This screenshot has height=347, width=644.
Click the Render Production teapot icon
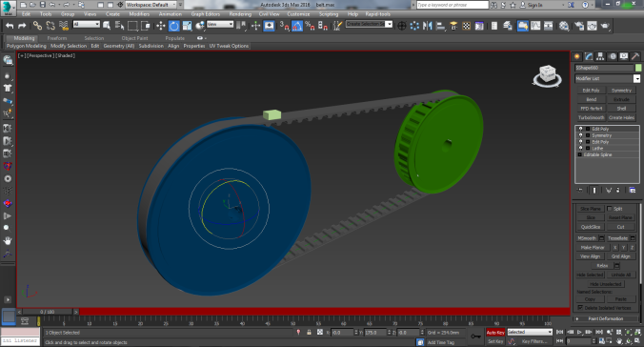coord(605,26)
